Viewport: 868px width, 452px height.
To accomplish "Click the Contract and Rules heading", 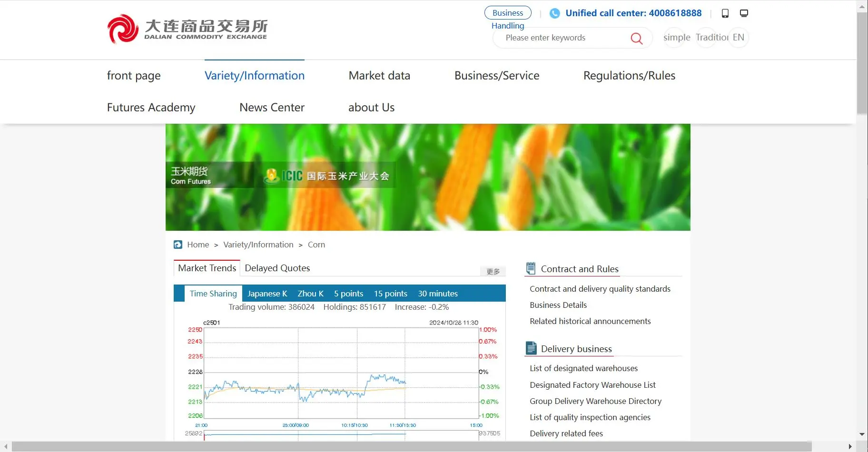I will point(580,269).
